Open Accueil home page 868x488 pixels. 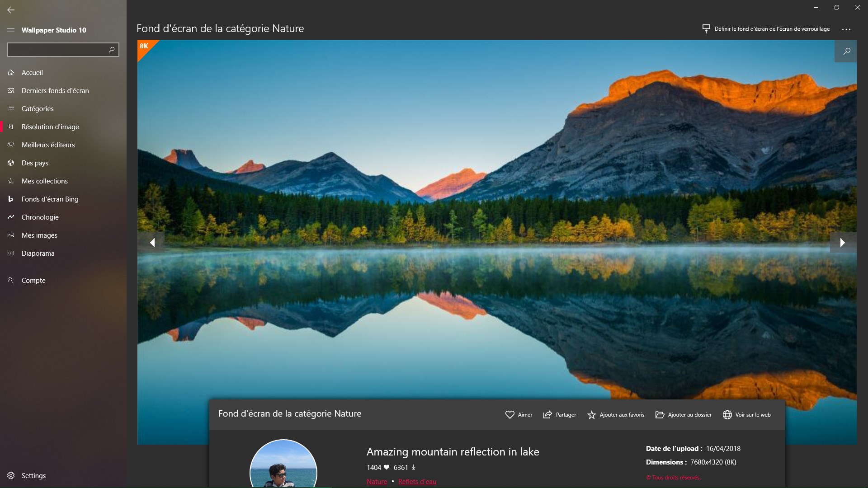click(32, 73)
